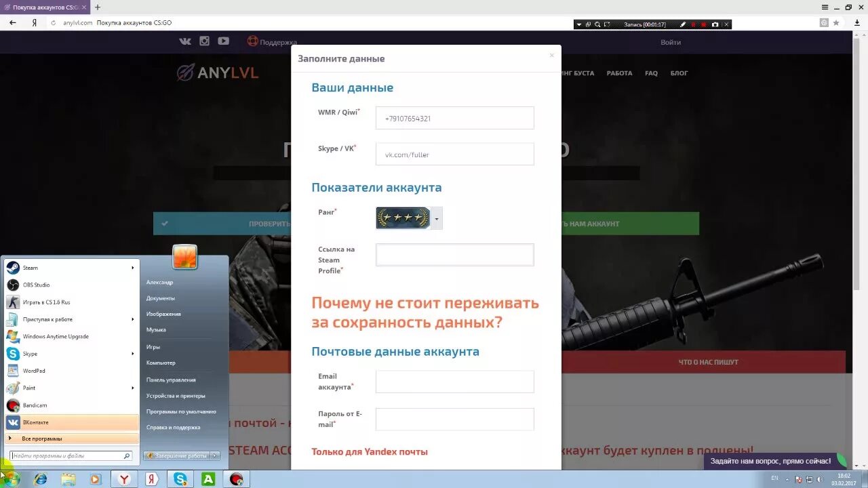Click the recorder zoom magnifier icon
Image resolution: width=868 pixels, height=488 pixels.
pos(597,24)
